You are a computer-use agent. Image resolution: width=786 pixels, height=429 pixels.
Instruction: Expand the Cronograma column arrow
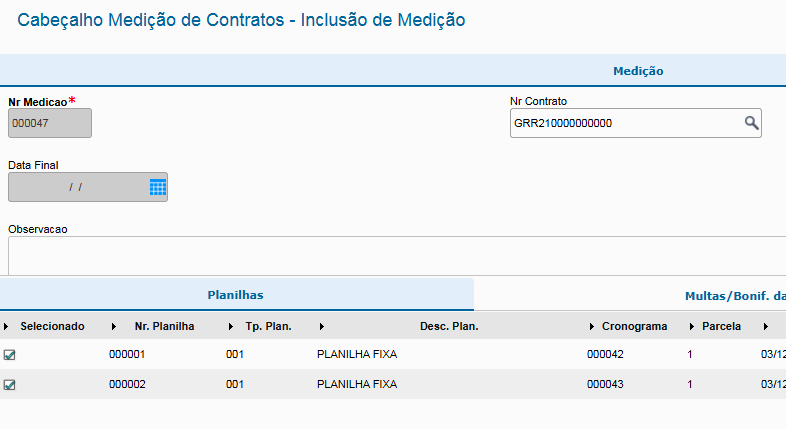[591, 327]
